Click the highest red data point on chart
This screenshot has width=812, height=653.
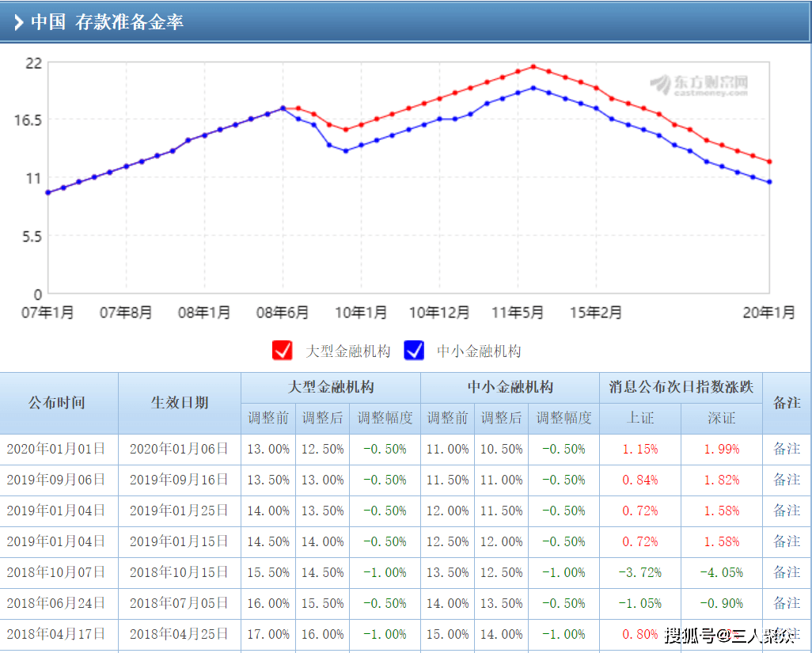coord(533,66)
